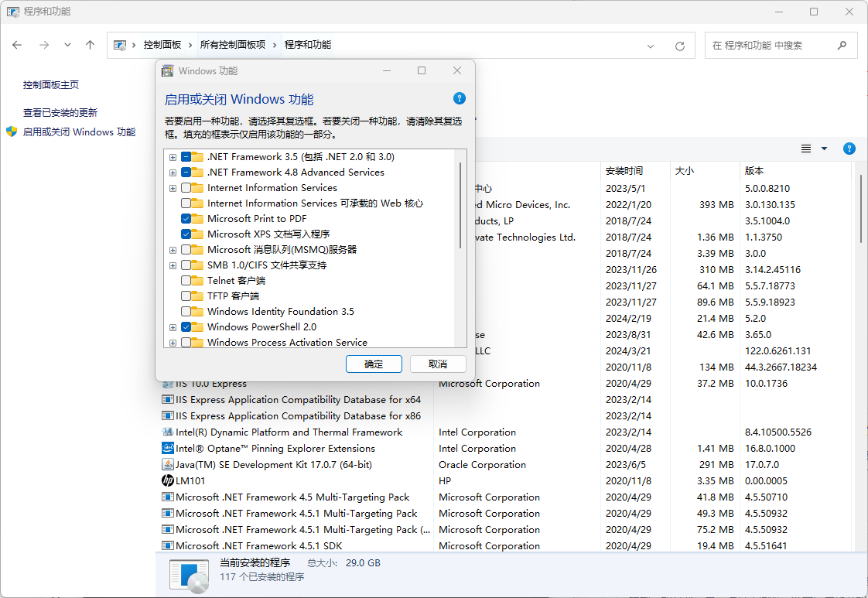Click the shield icon beside 启用或关闭 Windows 功能
The height and width of the screenshot is (598, 868).
point(12,132)
